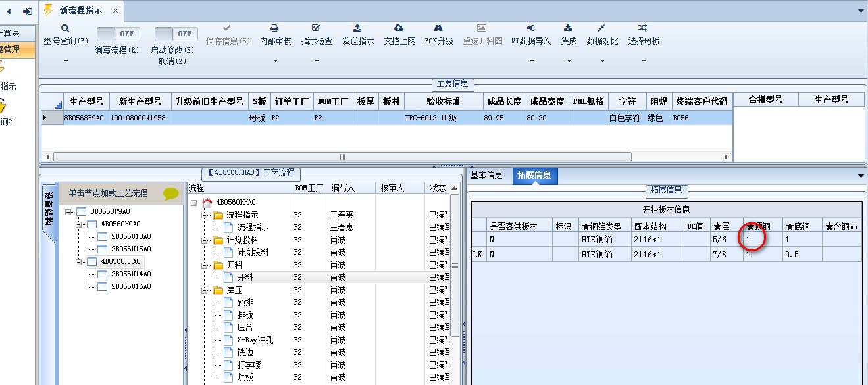Click the process tree vertical scrollbar
Image resolution: width=868 pixels, height=385 pixels.
[x=454, y=265]
